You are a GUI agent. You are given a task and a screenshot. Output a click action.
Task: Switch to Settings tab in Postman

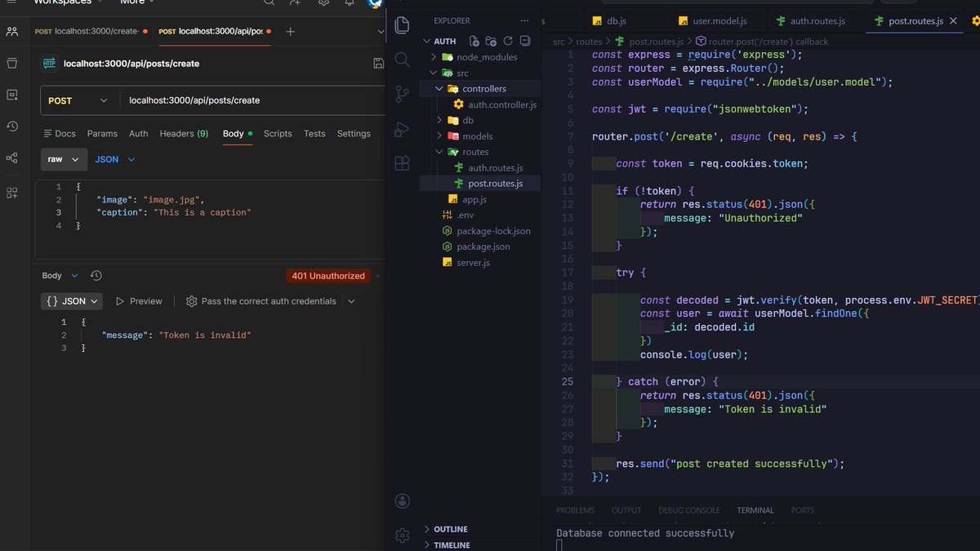[354, 134]
